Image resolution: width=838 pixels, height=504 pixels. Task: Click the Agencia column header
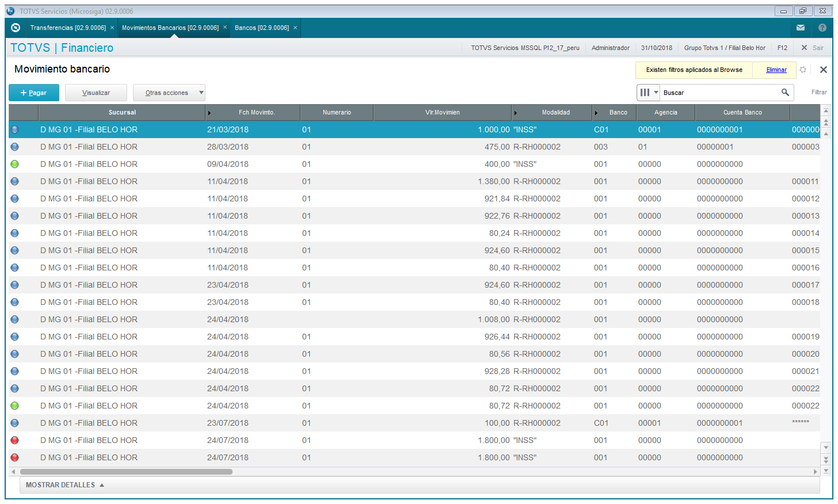[x=666, y=112]
